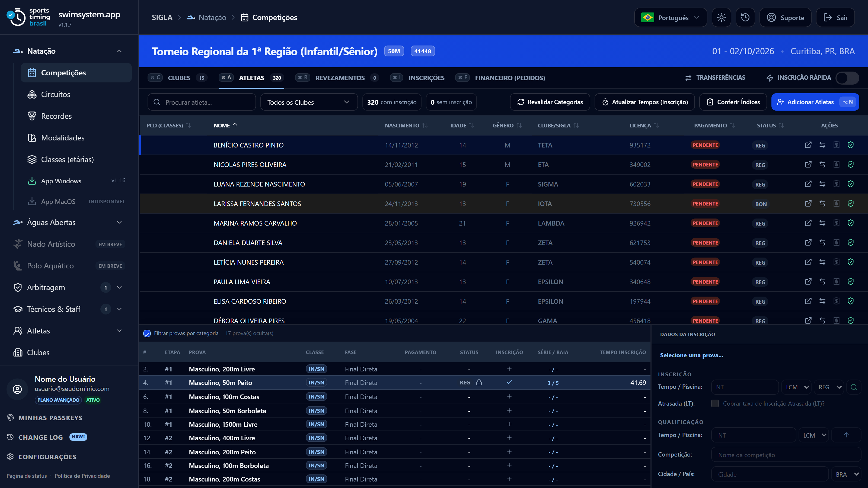Screen dimensions: 868x488
Task: Open Recordes in sidebar
Action: 76,116
